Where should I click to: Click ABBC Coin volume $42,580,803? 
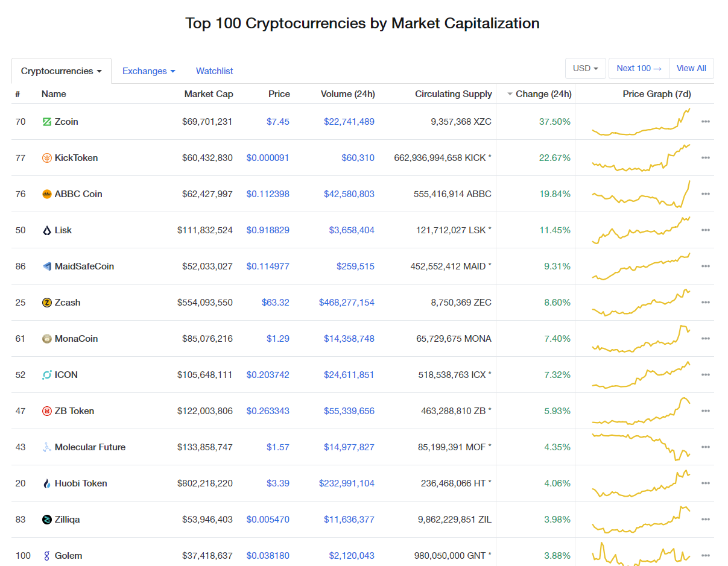point(349,194)
